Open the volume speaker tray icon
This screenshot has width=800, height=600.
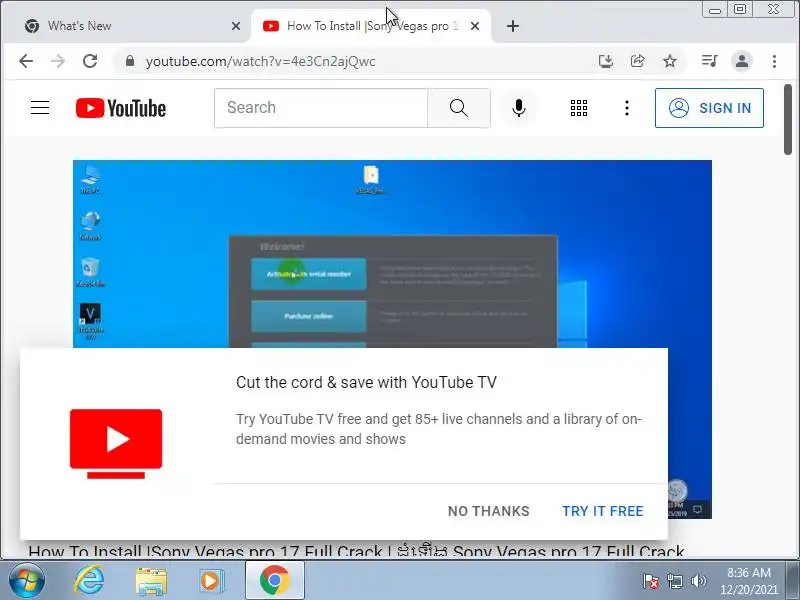coord(699,581)
